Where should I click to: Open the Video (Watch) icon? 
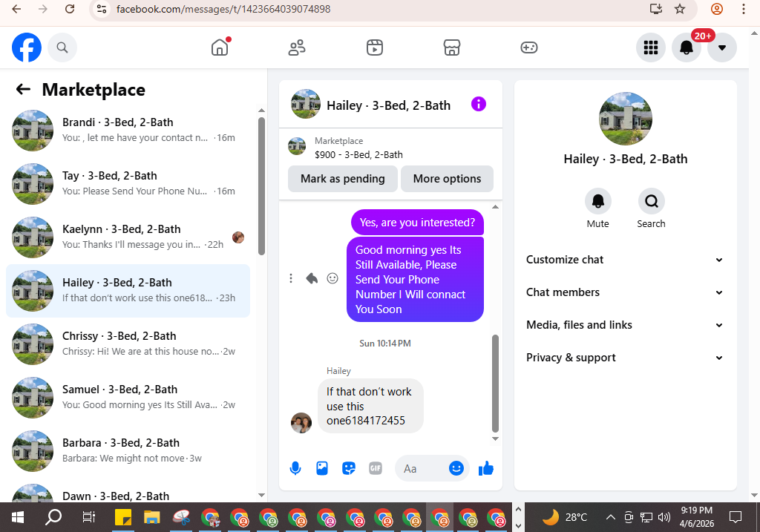click(374, 47)
